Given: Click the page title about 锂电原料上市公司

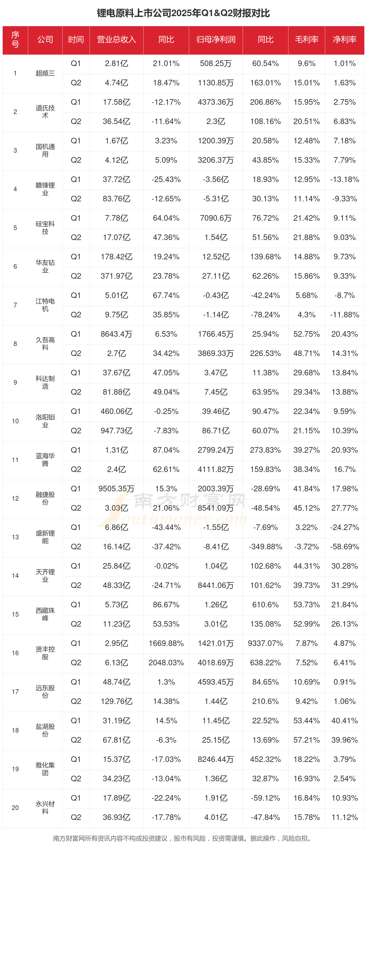Looking at the screenshot, I should [183, 13].
